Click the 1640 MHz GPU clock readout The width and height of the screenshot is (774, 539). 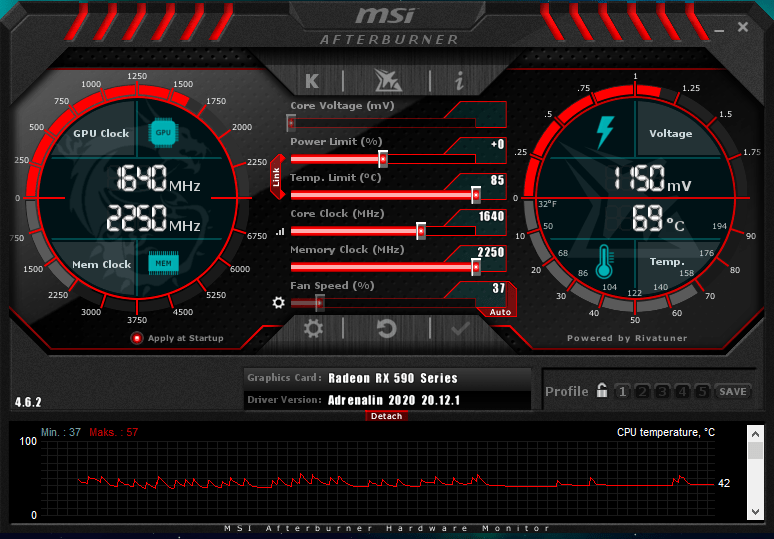pyautogui.click(x=158, y=178)
